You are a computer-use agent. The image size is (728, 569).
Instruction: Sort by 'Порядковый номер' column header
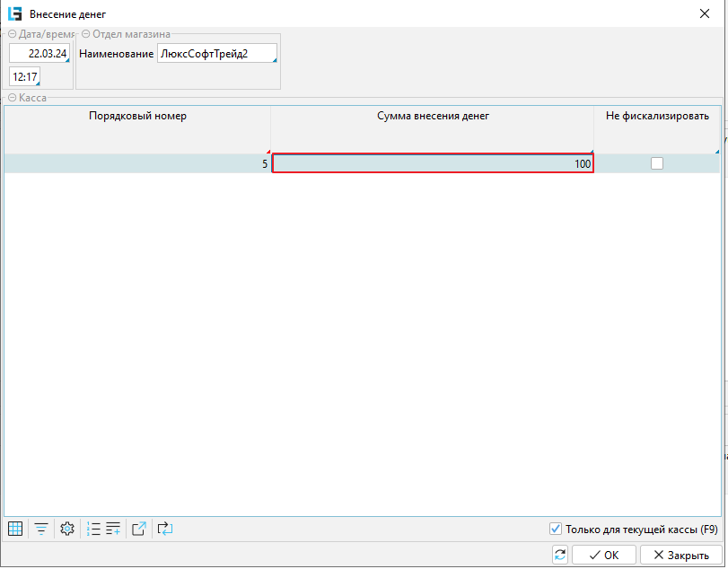[137, 116]
